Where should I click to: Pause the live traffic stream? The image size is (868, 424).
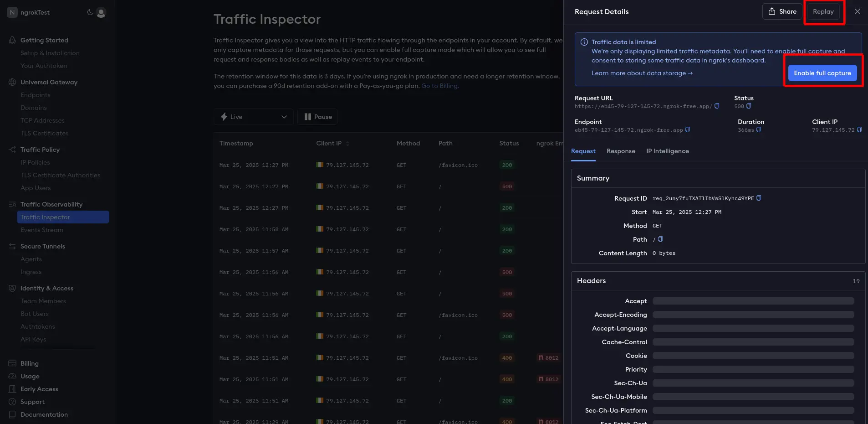pyautogui.click(x=317, y=117)
